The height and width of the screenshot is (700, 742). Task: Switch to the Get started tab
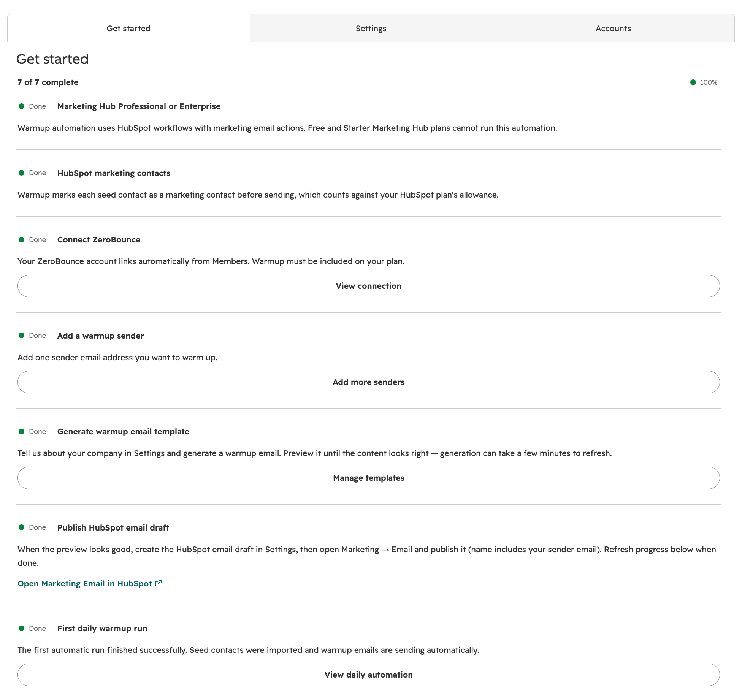click(128, 29)
